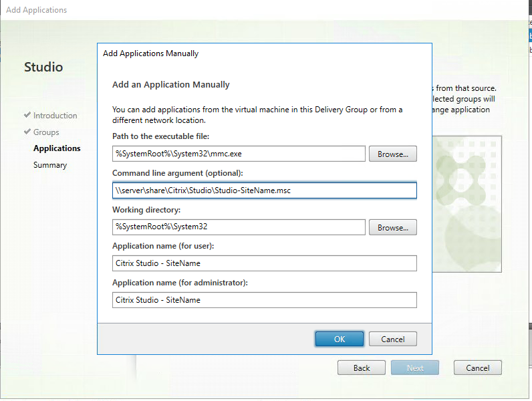Open the Summary wizard step
Image resolution: width=532 pixels, height=401 pixels.
[50, 165]
